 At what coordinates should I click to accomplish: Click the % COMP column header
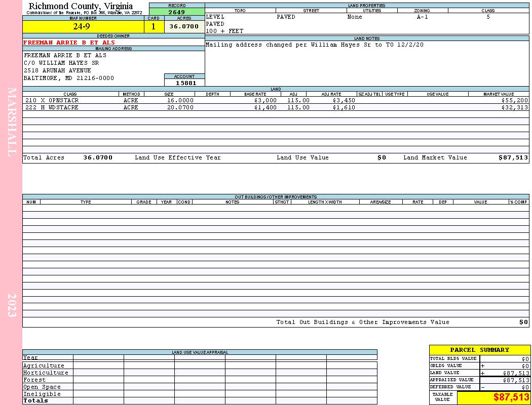point(518,202)
